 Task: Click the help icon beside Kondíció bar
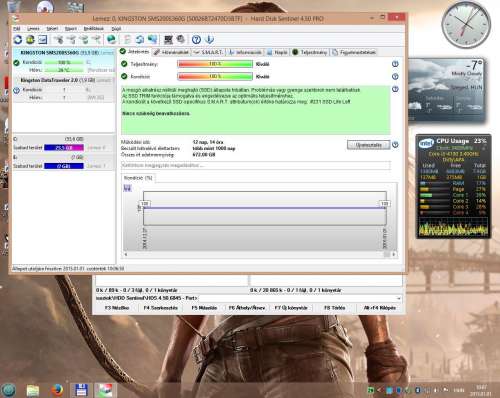pos(395,77)
